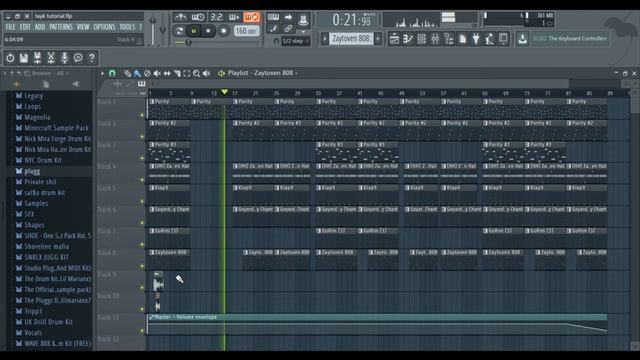The width and height of the screenshot is (640, 360).
Task: Open the Mixer view
Action: coord(435,39)
